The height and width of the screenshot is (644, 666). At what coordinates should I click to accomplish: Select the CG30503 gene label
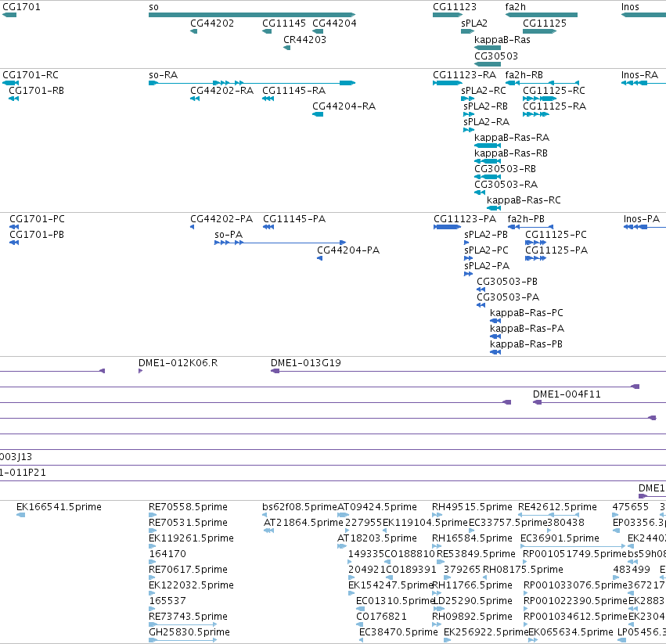496,56
